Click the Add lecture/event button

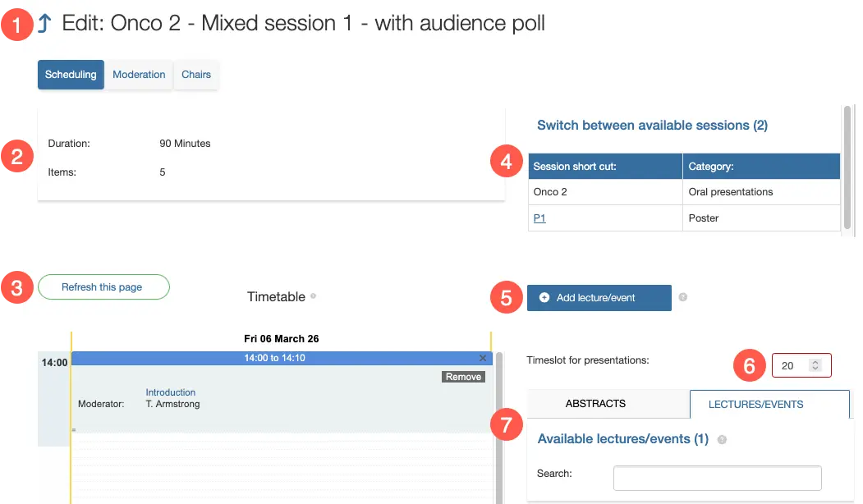[599, 298]
